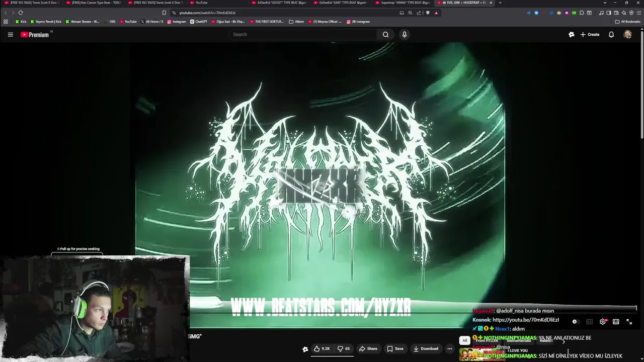Viewport: 644px width, 362px height.
Task: Click the address bar URL
Action: coord(207,13)
